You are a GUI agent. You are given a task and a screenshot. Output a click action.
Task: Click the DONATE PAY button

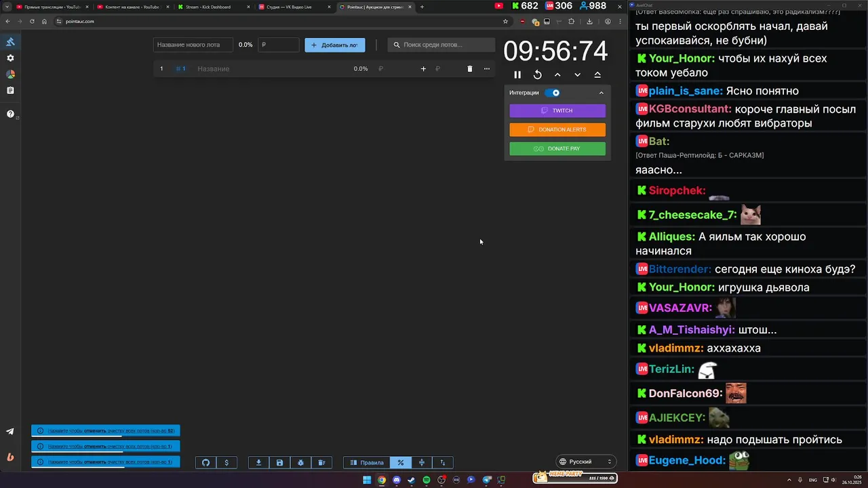[x=557, y=148]
